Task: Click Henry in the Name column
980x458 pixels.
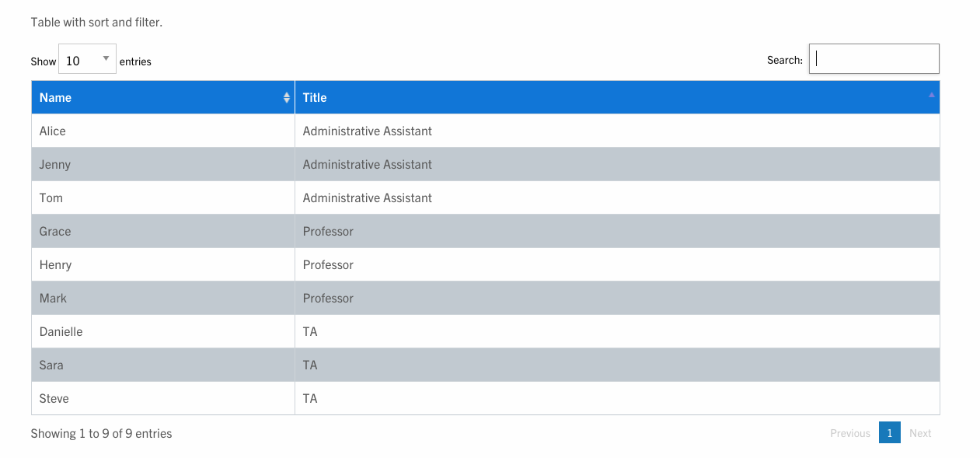Action: [x=55, y=265]
